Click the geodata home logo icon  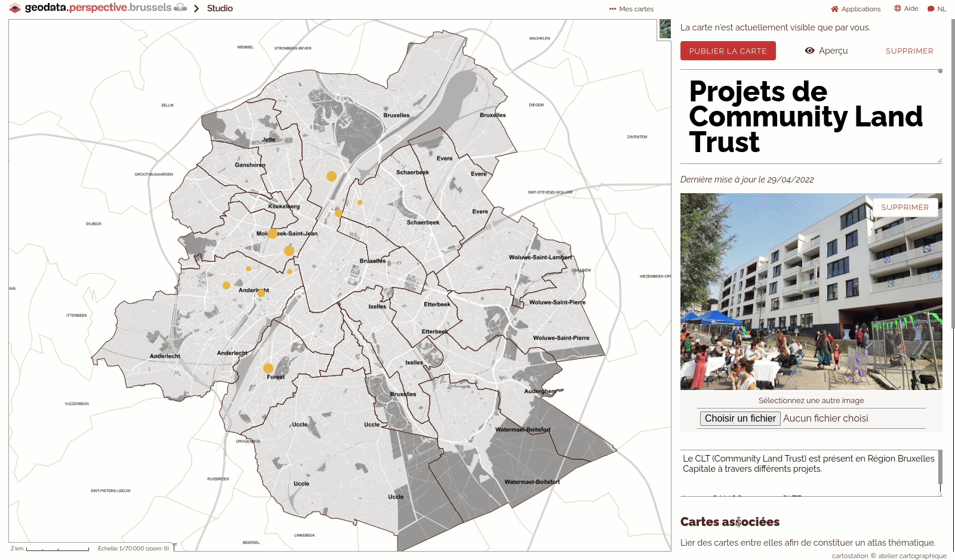(x=15, y=8)
